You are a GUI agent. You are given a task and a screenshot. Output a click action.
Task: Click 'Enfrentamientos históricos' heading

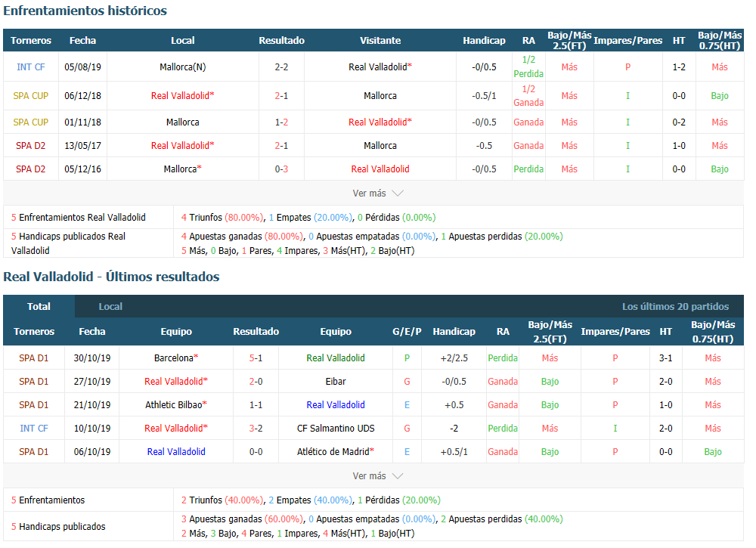pos(85,11)
